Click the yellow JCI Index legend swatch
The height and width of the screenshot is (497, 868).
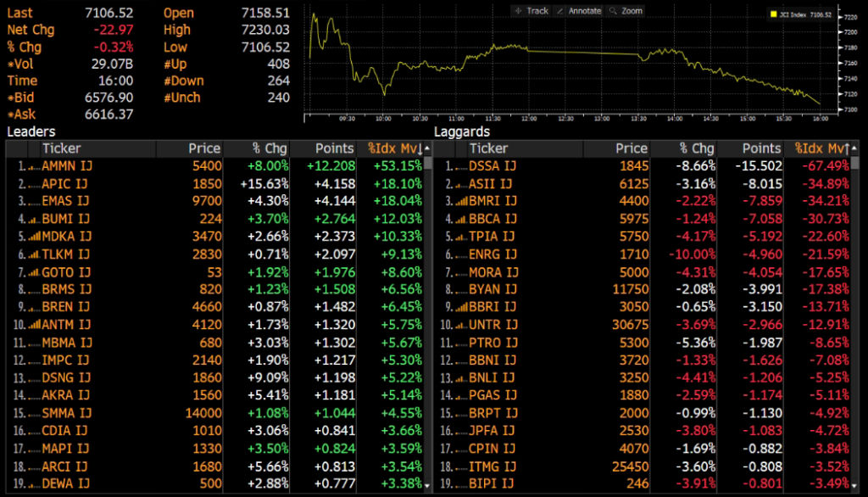772,14
